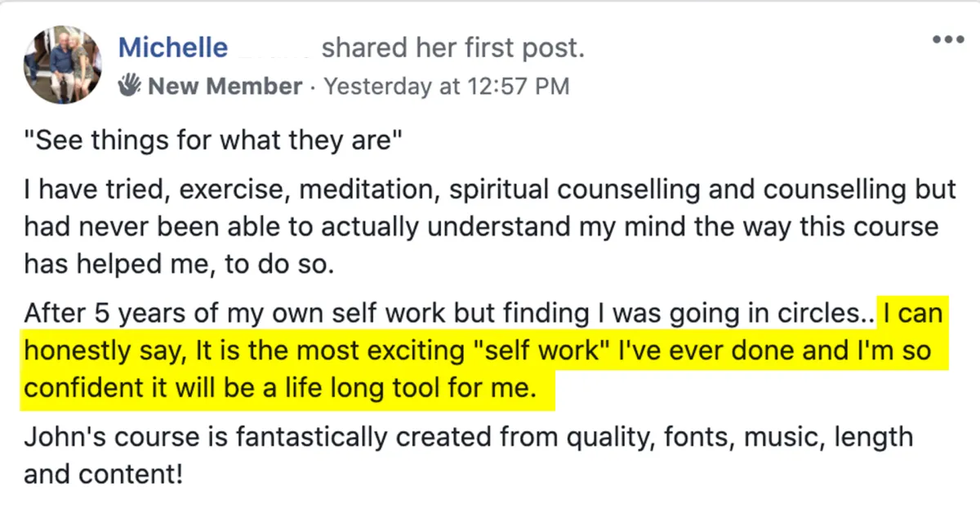The image size is (980, 509).
Task: Click the "shared her first post." text
Action: click(x=453, y=48)
